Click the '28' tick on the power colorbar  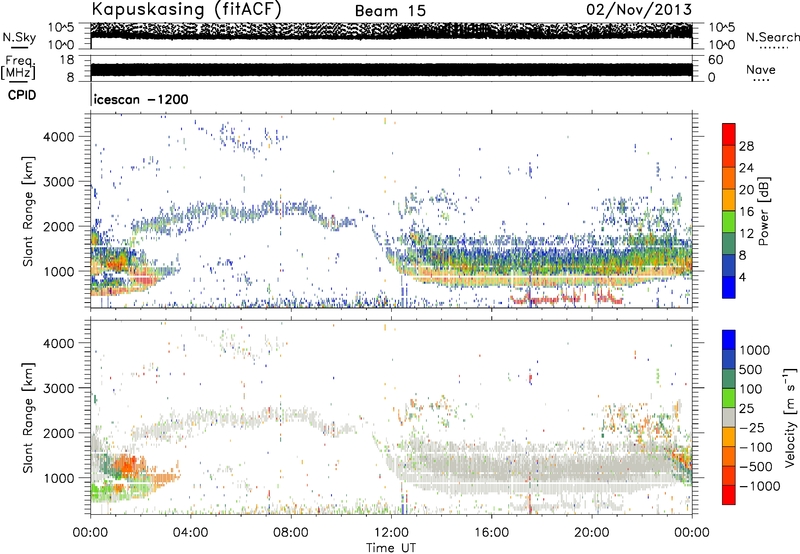(746, 146)
